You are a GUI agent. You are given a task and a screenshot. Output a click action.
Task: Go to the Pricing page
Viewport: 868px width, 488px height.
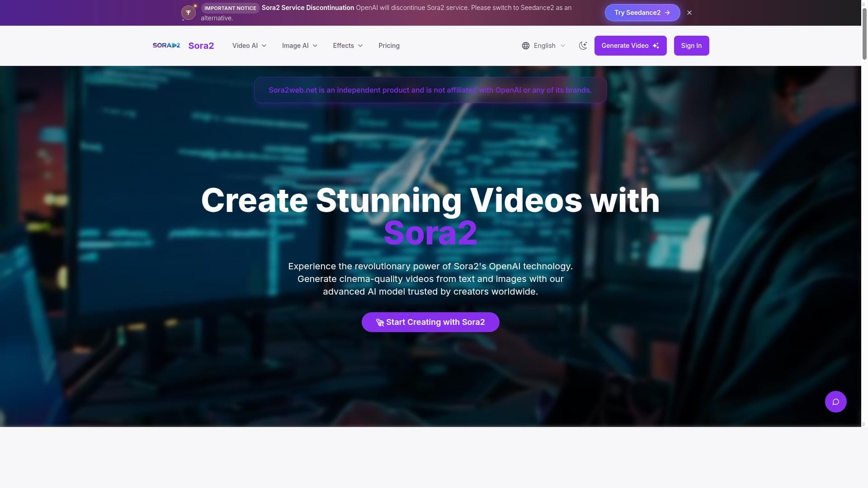coord(389,46)
